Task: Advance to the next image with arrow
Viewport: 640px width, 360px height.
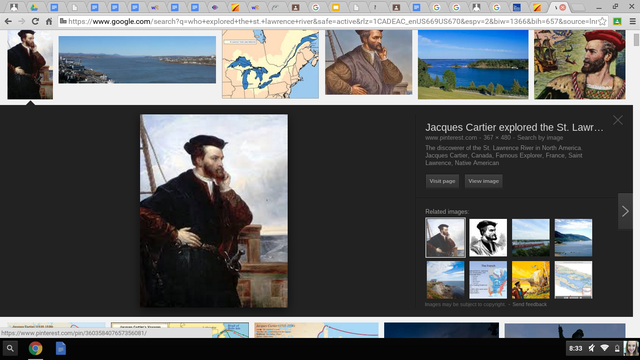Action: click(x=625, y=211)
